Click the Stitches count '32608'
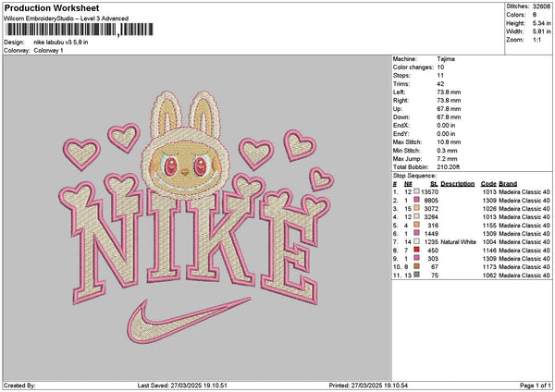This screenshot has height=392, width=555. 541,6
